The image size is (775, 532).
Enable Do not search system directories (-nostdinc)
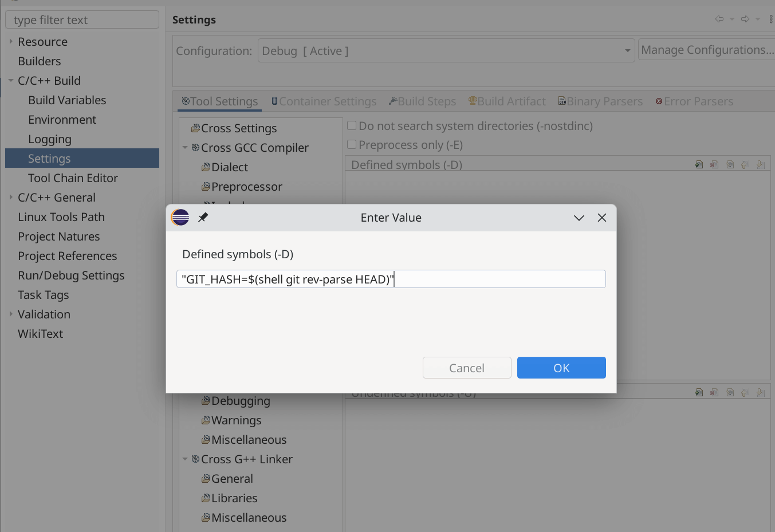tap(351, 125)
